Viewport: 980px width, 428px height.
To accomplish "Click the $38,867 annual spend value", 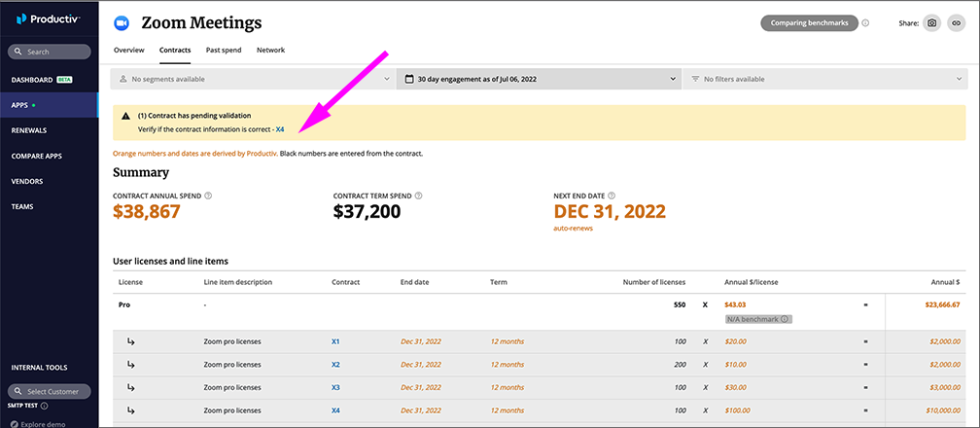I will (146, 211).
